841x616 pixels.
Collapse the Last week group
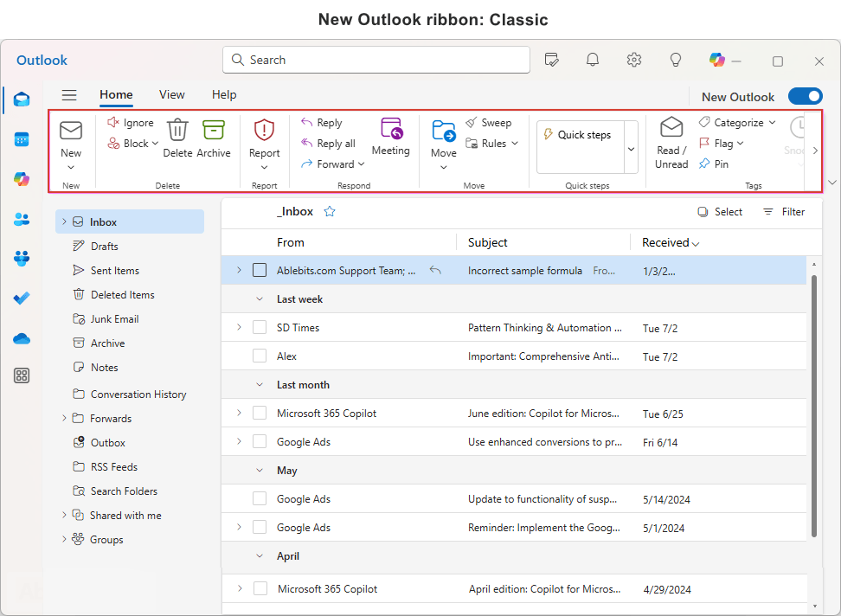coord(260,298)
